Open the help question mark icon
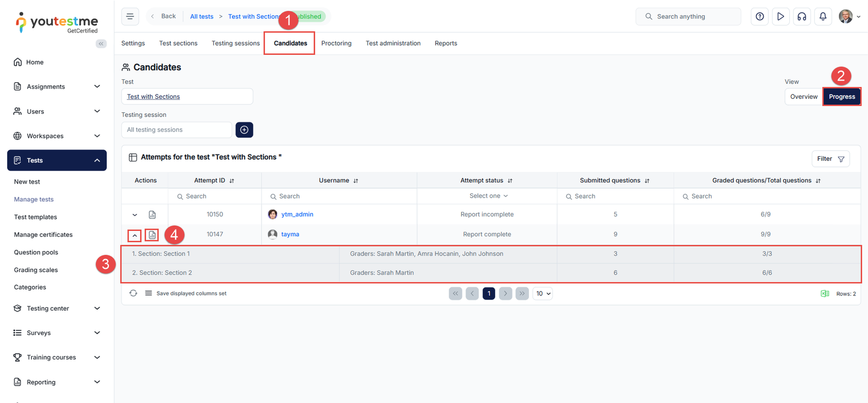868x403 pixels. [x=759, y=16]
